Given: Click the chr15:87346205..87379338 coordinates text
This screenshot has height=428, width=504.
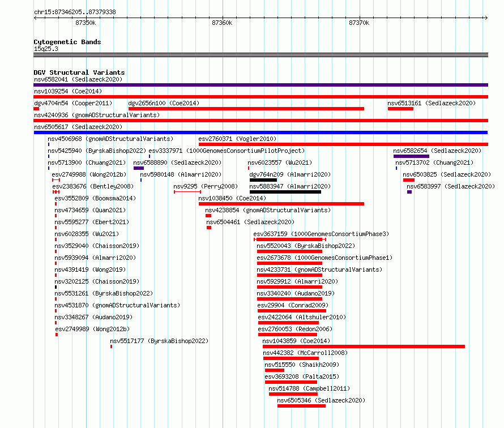Looking at the screenshot, I should pos(75,12).
